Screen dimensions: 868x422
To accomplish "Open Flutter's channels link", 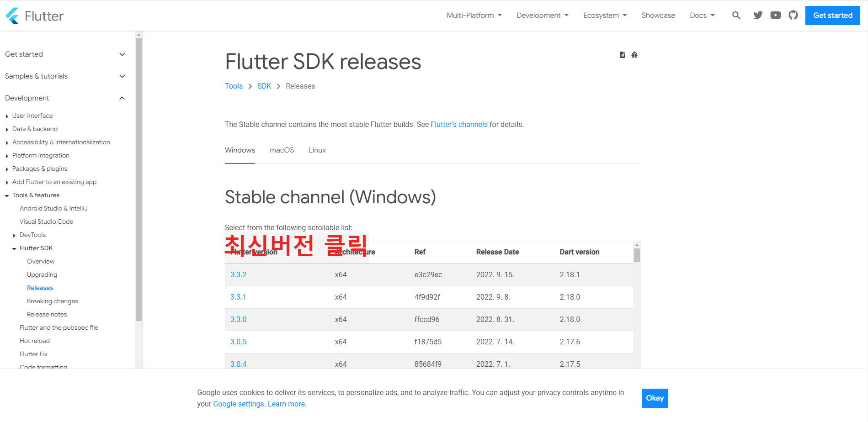I will click(459, 124).
